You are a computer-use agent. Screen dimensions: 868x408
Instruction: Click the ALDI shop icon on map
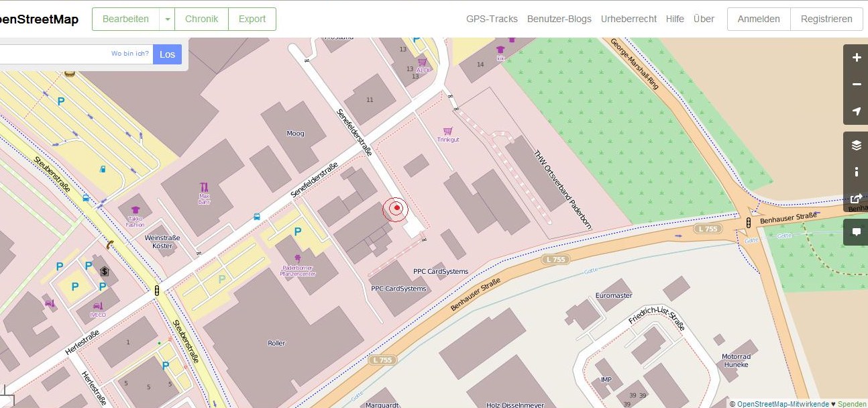(x=423, y=61)
